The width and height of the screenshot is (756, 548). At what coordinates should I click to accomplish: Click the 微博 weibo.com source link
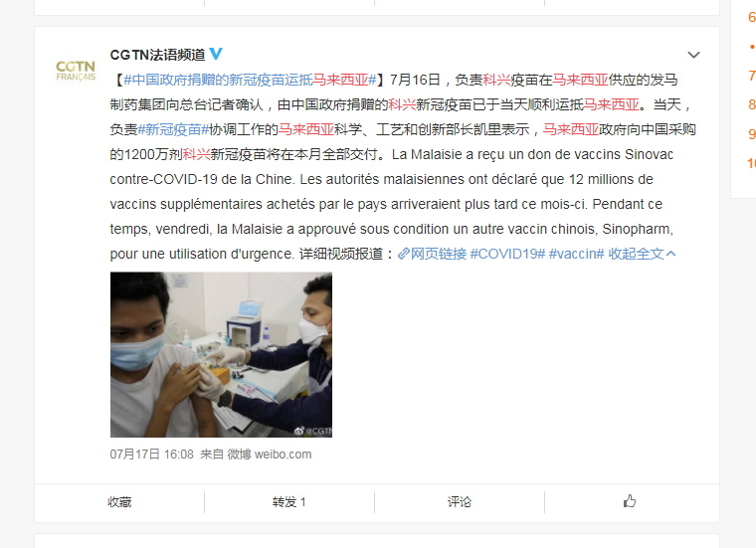[269, 455]
